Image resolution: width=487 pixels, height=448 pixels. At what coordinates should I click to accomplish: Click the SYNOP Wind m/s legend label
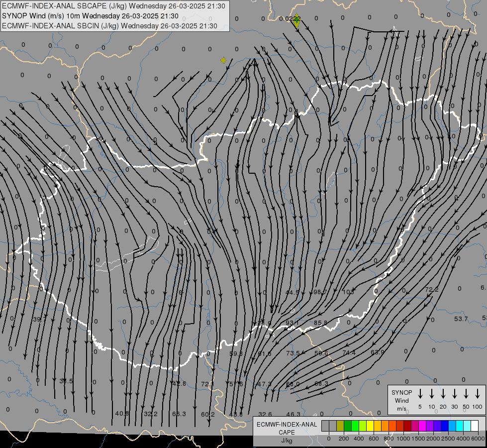(x=401, y=400)
